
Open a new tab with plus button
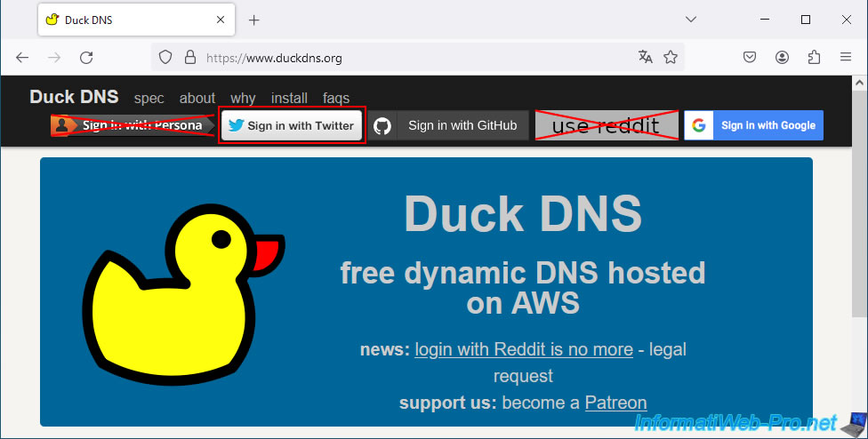[254, 20]
